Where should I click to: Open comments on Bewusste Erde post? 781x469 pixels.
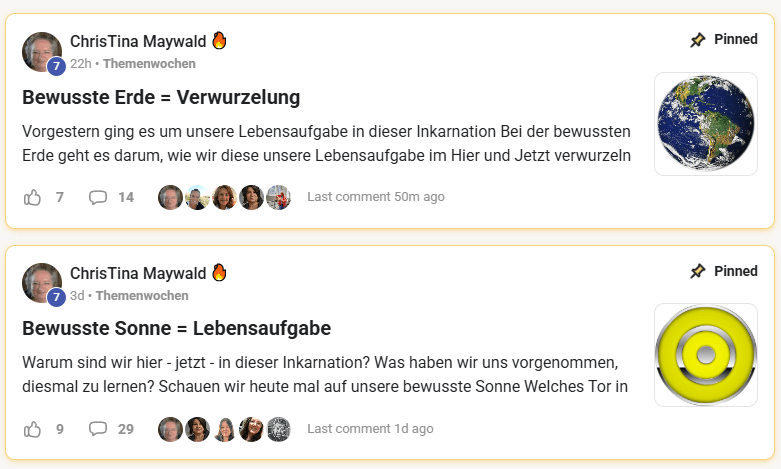98,197
